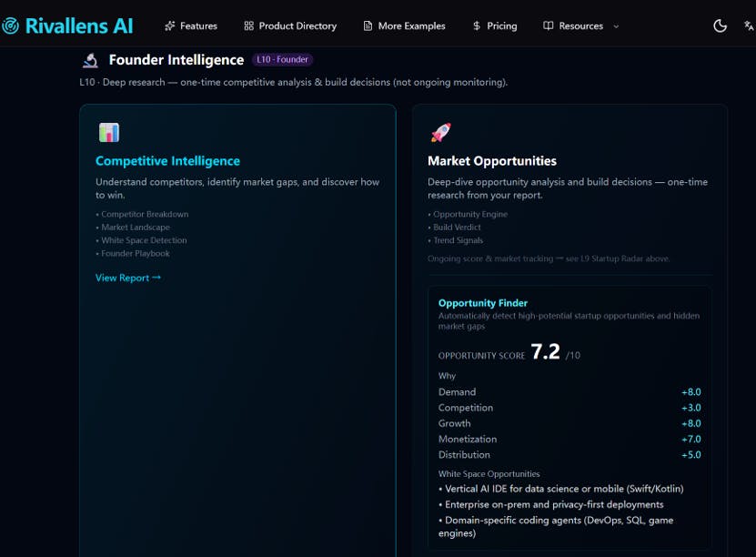Screen dimensions: 756x557
Task: Click the Domain-specific coding agents item
Action: point(556,527)
